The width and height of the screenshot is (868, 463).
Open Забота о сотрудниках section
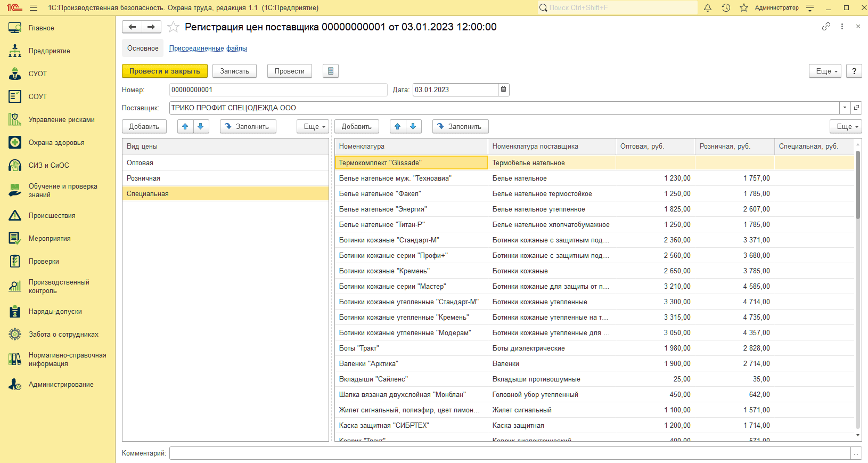click(x=58, y=334)
